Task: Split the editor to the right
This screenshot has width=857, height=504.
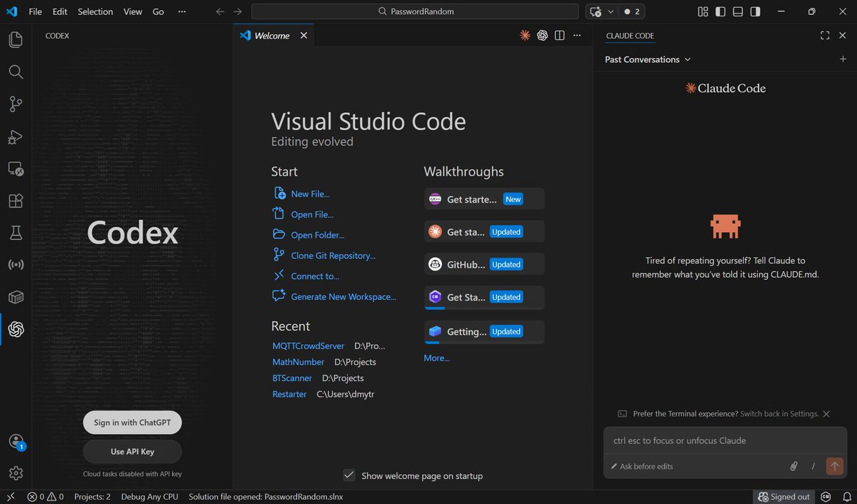Action: click(x=560, y=35)
